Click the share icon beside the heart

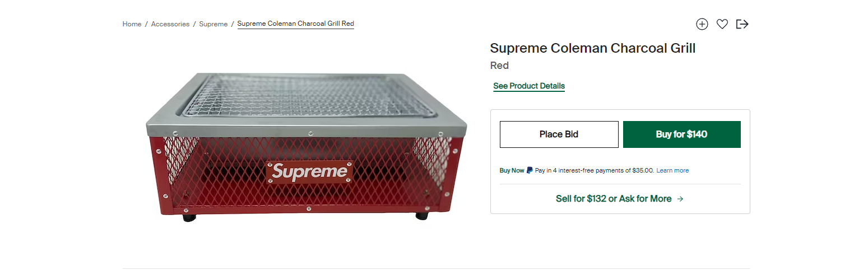coord(742,24)
